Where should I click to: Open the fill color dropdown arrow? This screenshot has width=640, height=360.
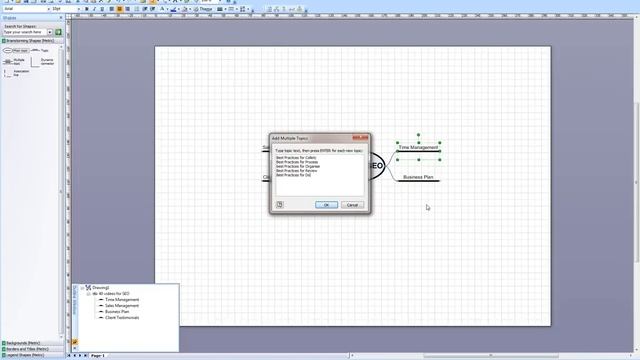coord(190,9)
